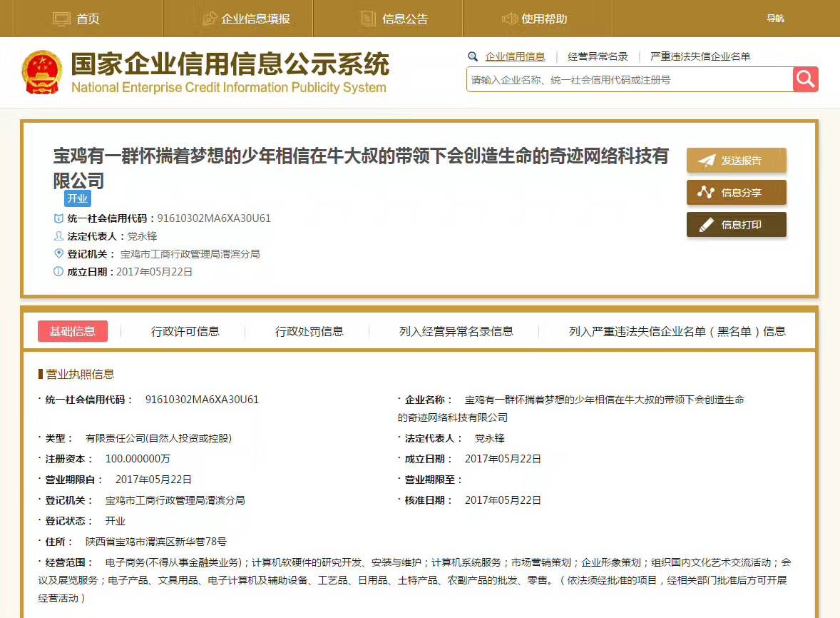The image size is (840, 618).
Task: Click the enterprise name search input field
Action: click(629, 80)
